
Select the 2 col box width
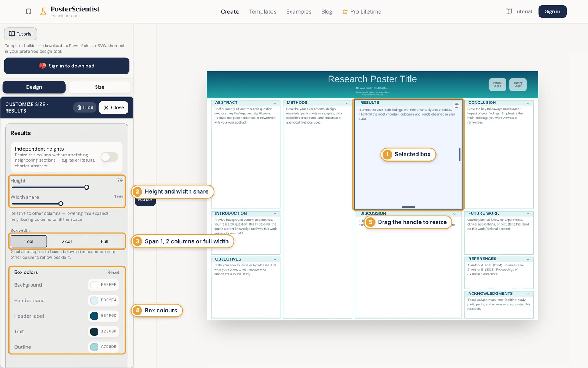tap(67, 241)
